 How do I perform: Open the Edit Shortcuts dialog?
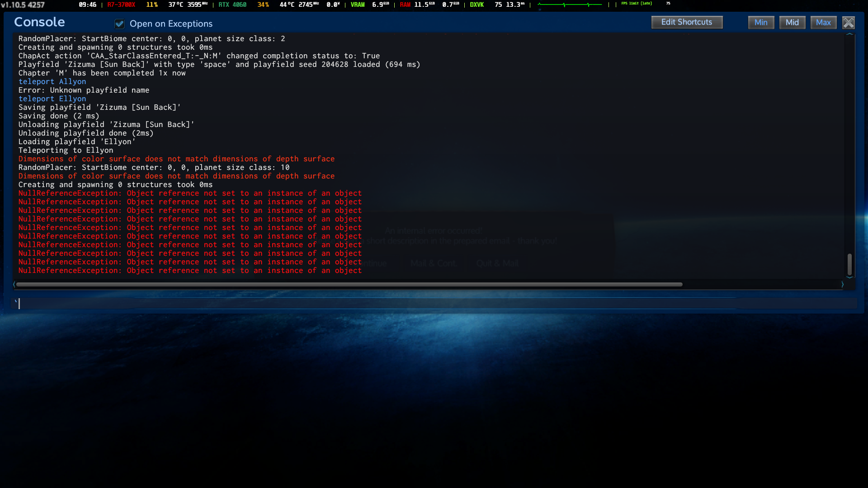coord(686,22)
